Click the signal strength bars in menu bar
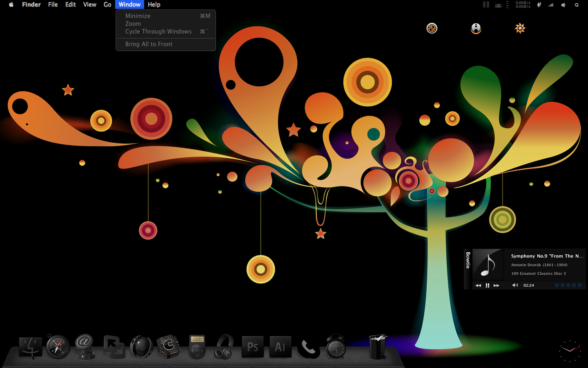588x368 pixels. pyautogui.click(x=551, y=5)
